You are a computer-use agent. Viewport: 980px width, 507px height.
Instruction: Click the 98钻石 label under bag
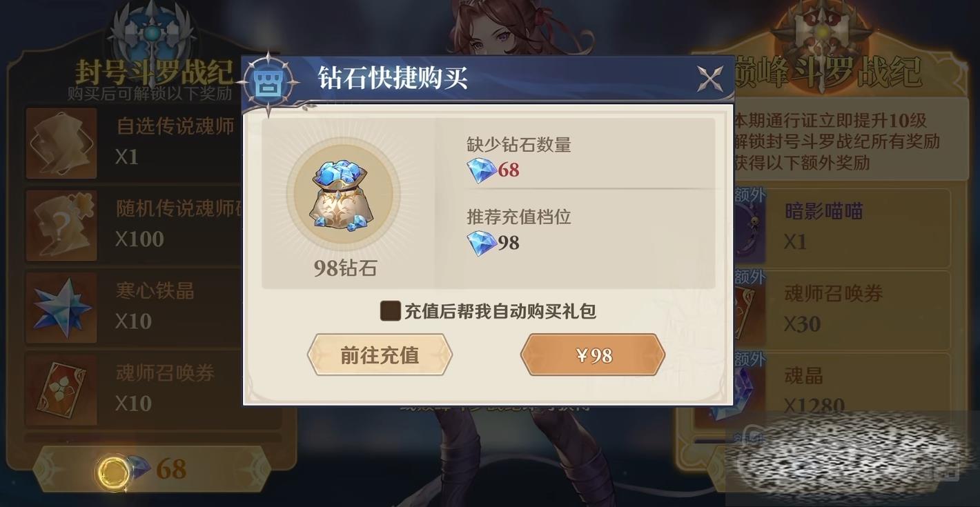pos(345,268)
